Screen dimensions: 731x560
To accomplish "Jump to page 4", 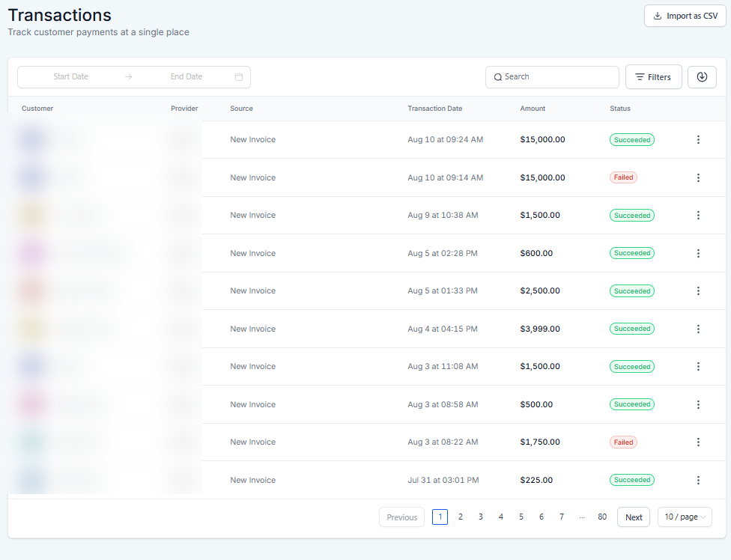I will [x=501, y=517].
